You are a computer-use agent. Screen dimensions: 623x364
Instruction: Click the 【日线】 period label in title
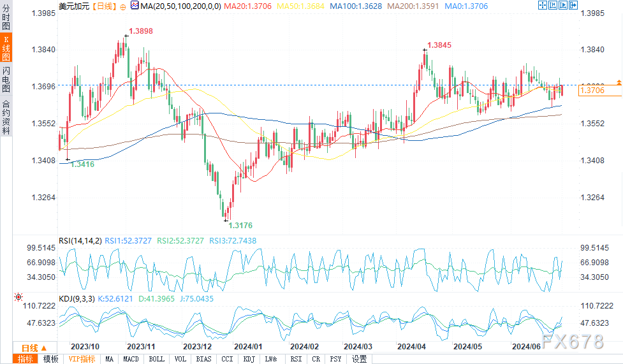tap(105, 6)
